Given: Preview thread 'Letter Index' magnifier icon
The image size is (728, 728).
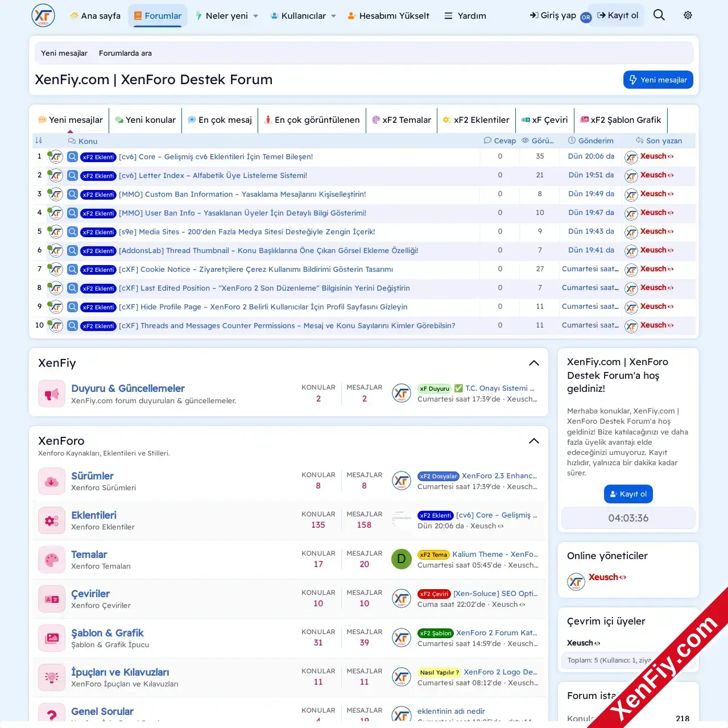Looking at the screenshot, I should tap(72, 175).
